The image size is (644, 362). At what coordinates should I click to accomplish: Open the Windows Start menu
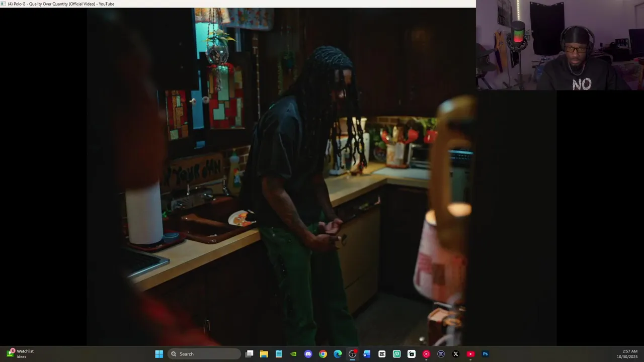coord(159,354)
